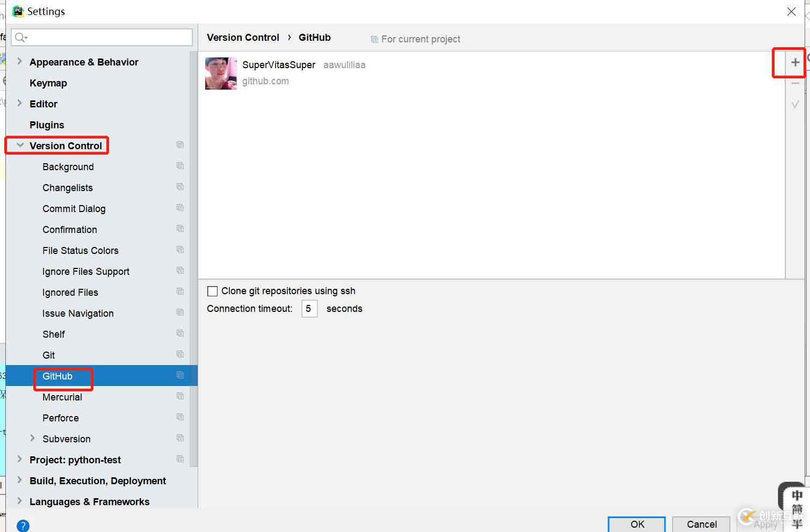This screenshot has height=532, width=810.
Task: Click project-level icon beside Project: python-test
Action: coord(180,459)
